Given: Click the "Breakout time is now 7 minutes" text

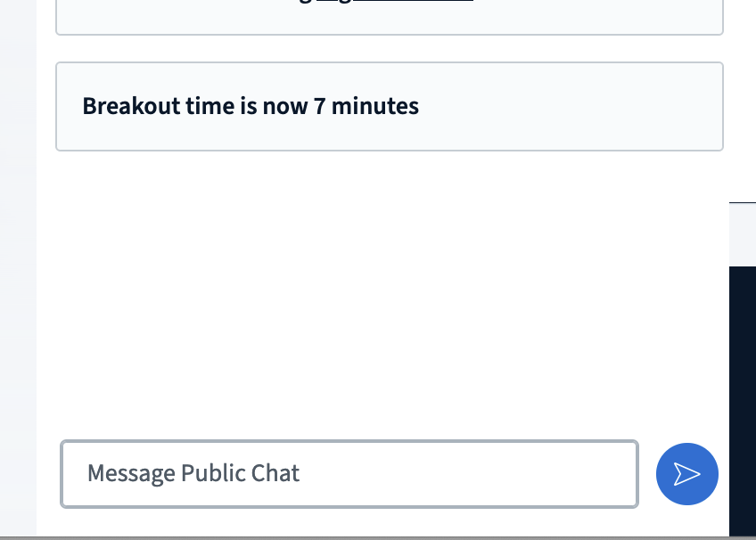Looking at the screenshot, I should [x=251, y=107].
